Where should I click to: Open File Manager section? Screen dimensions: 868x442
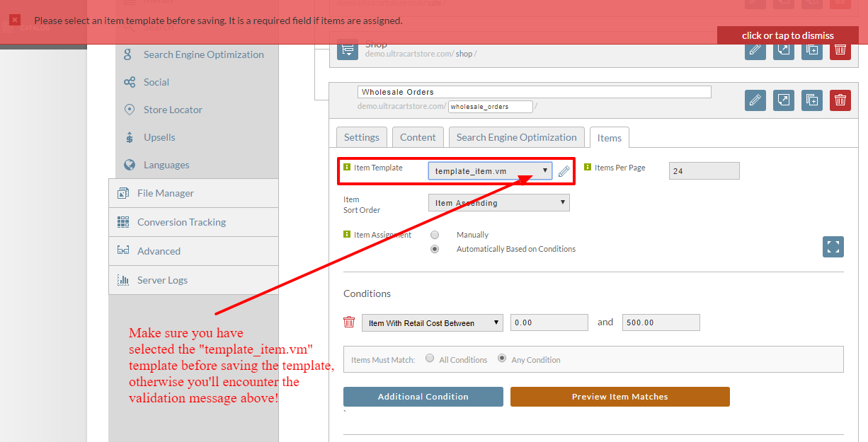pyautogui.click(x=193, y=193)
